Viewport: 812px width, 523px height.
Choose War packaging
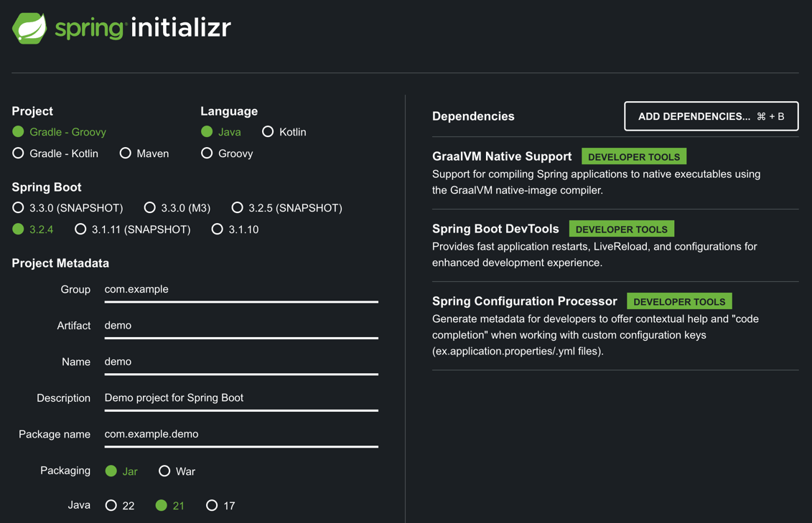(164, 471)
